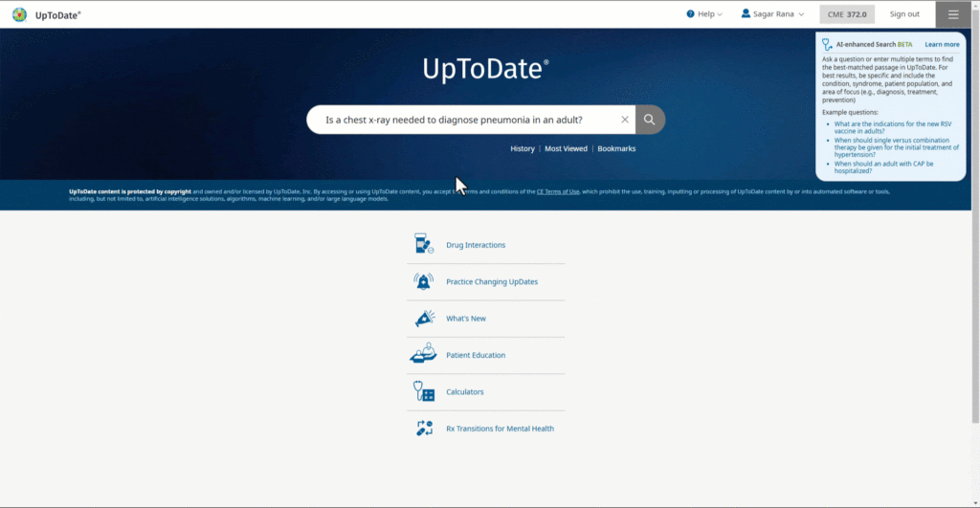
Task: Sign out of the account
Action: tap(904, 14)
